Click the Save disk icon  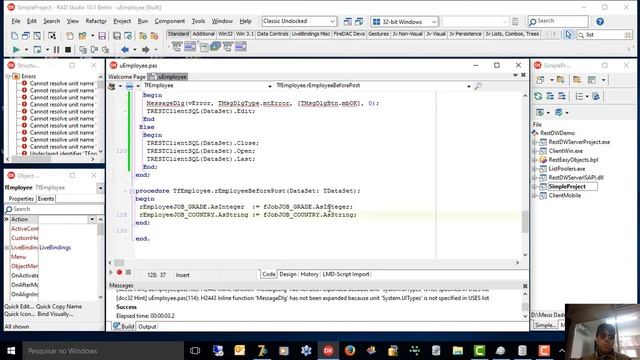coord(102,36)
